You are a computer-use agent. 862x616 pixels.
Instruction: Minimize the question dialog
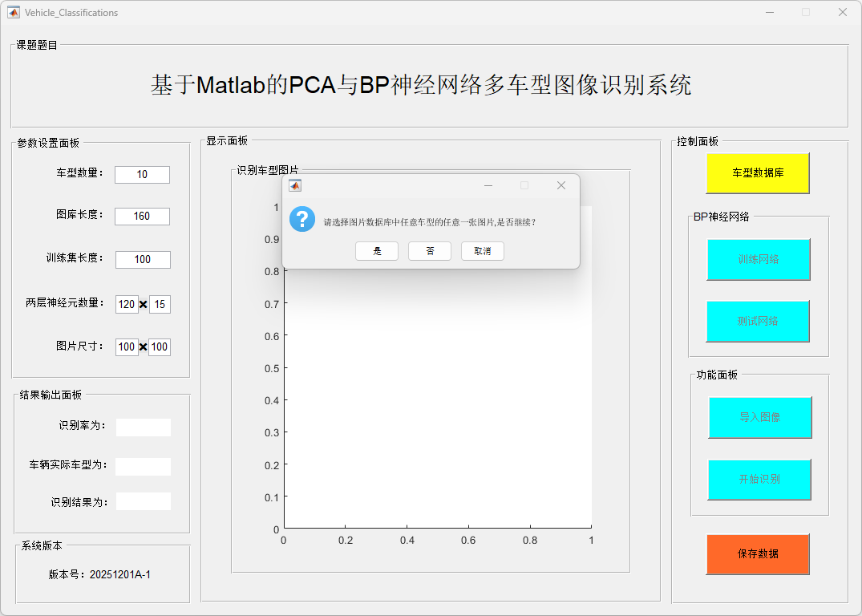pyautogui.click(x=488, y=185)
